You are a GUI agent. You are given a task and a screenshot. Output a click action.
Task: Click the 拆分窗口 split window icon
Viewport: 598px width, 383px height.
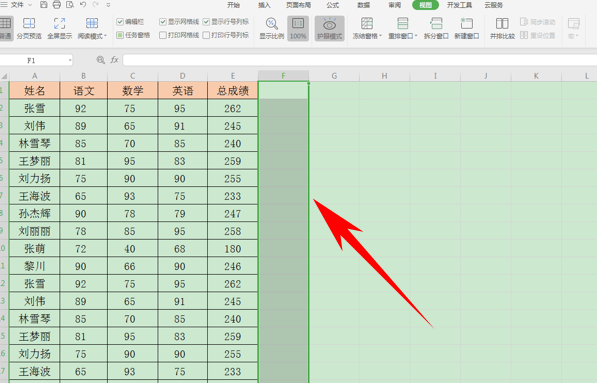click(x=436, y=28)
